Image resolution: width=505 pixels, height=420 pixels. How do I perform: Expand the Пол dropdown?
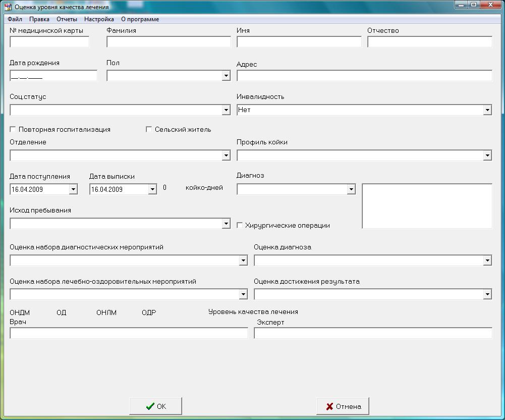pos(226,76)
